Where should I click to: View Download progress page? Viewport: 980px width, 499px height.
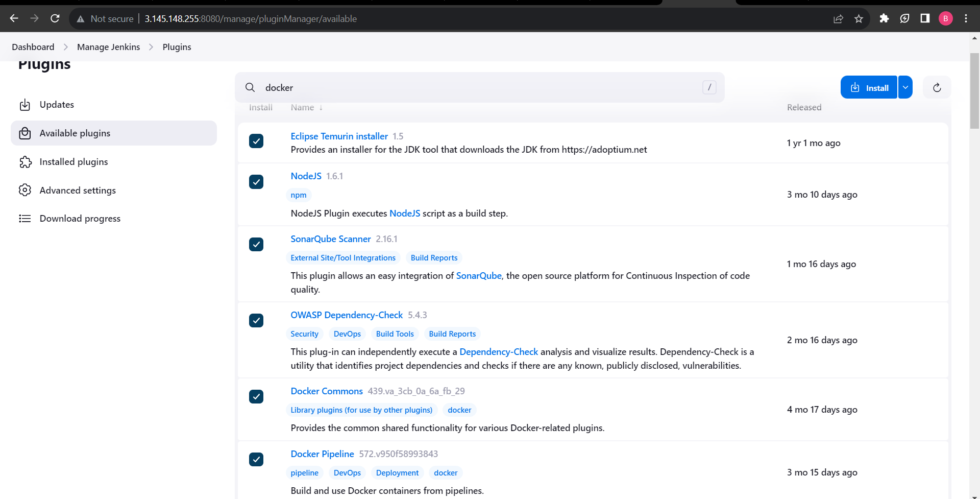[114, 219]
